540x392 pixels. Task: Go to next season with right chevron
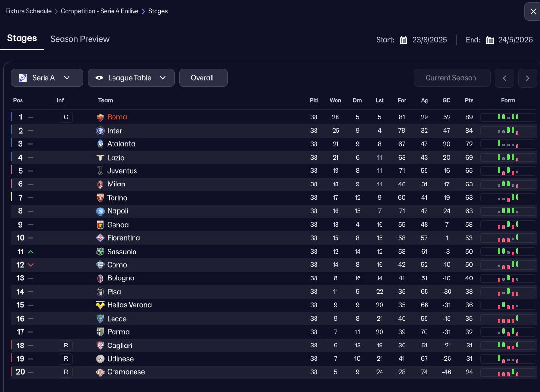click(x=527, y=78)
